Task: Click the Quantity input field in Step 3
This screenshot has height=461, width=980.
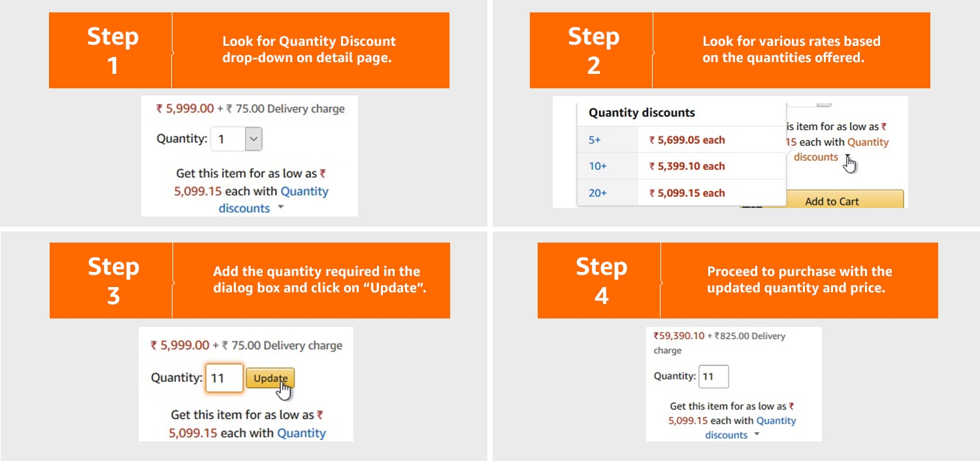Action: tap(224, 378)
